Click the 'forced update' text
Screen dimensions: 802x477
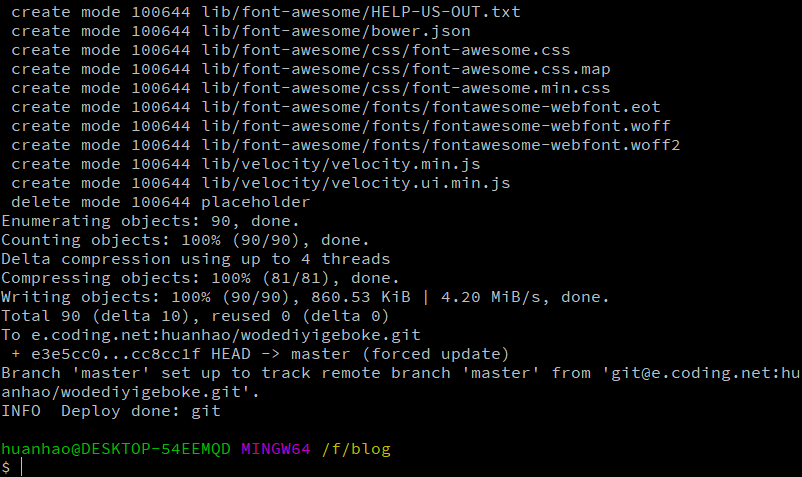coord(436,354)
